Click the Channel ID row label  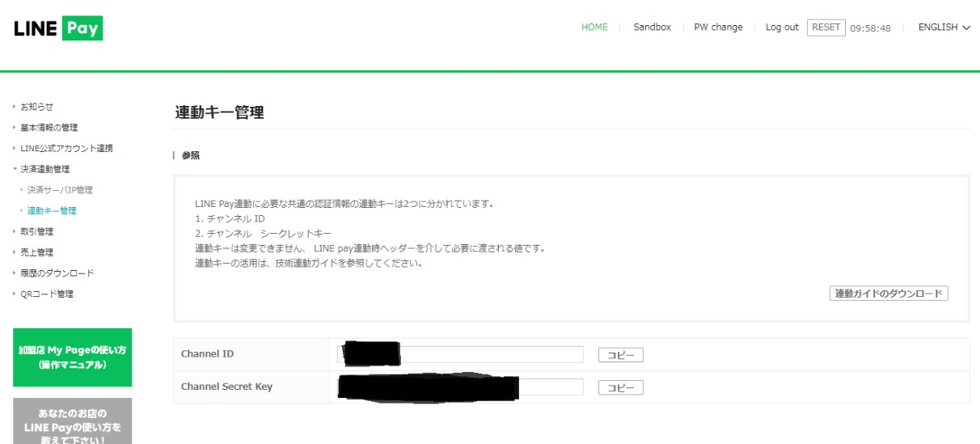click(x=208, y=354)
